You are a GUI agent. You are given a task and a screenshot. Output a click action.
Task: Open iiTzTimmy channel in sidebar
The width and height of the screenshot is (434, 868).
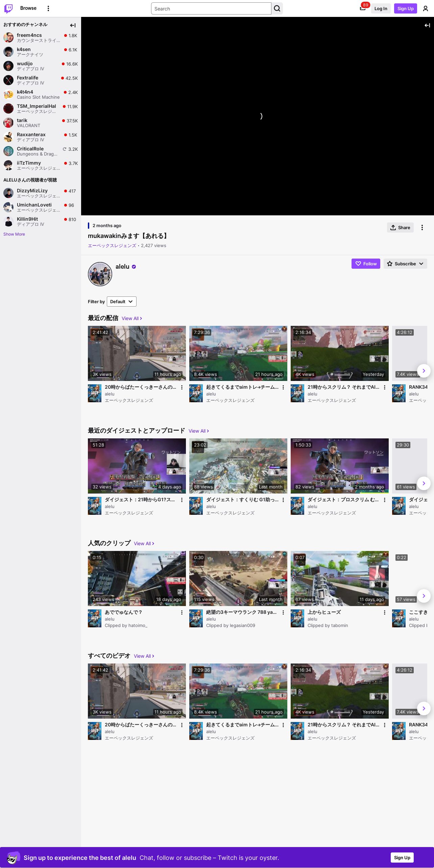pos(41,165)
